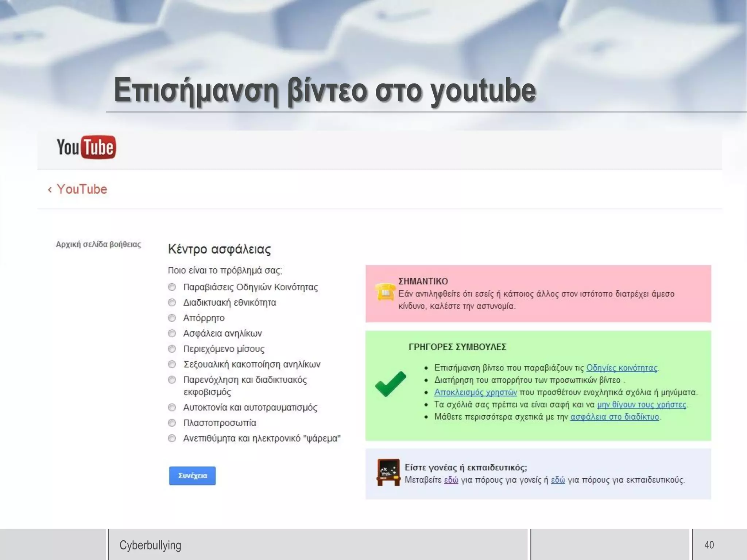Click the blackboard icon for parents and educators
Viewport: 747px width, 560px height.
click(x=388, y=472)
